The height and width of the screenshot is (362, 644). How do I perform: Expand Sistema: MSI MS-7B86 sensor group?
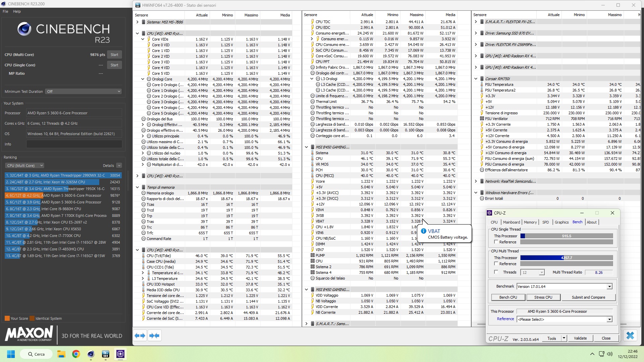[137, 22]
